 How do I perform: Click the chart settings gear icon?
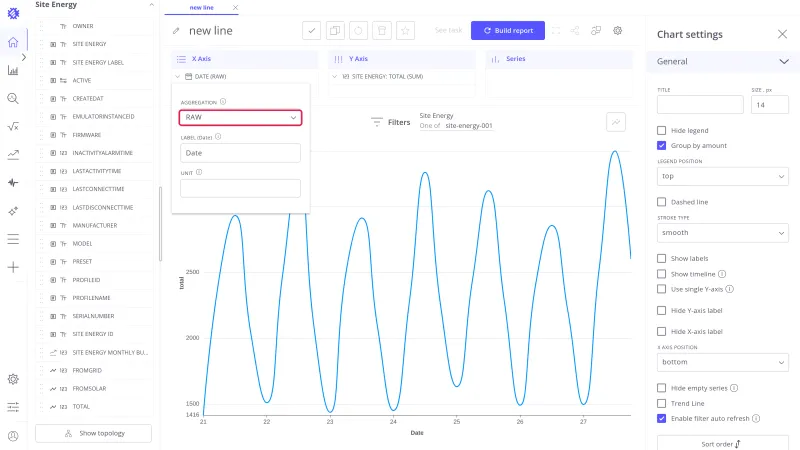pos(617,31)
